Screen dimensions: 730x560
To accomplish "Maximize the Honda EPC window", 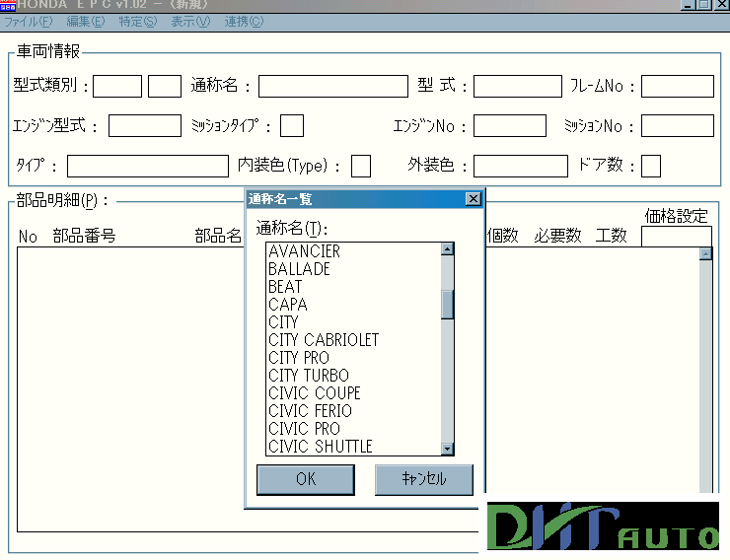I will click(x=704, y=5).
